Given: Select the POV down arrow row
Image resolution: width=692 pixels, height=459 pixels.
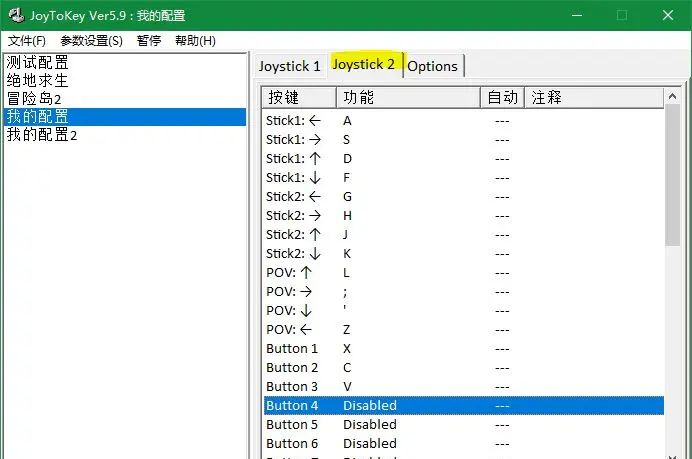Looking at the screenshot, I should (464, 311).
